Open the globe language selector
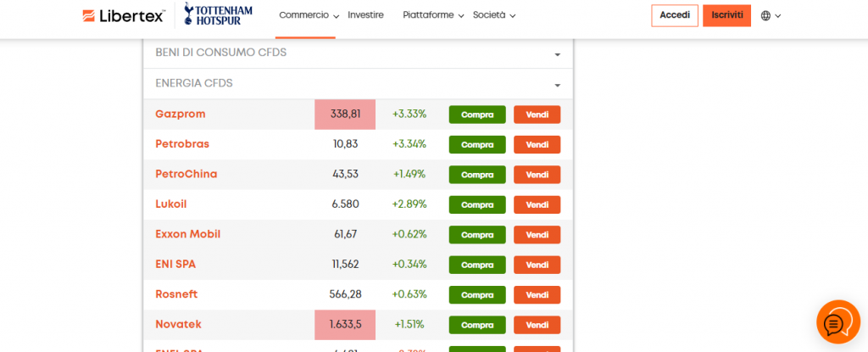868x352 pixels. pos(770,15)
